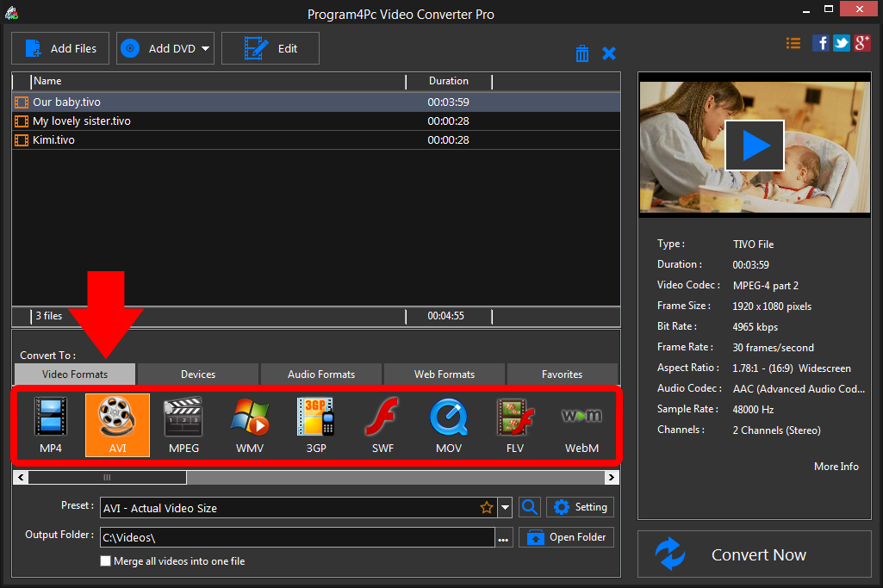Expand the Add DVD dropdown arrow
883x588 pixels.
point(206,49)
